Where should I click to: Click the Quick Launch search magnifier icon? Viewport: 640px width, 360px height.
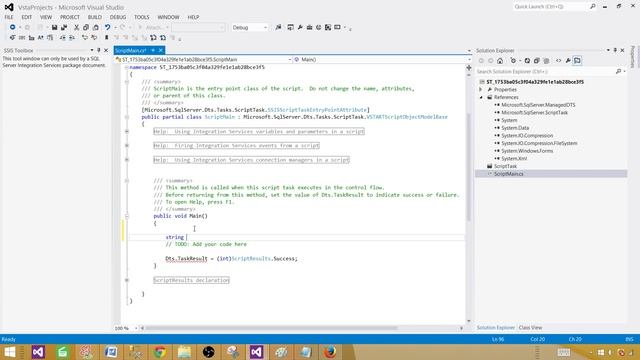593,7
